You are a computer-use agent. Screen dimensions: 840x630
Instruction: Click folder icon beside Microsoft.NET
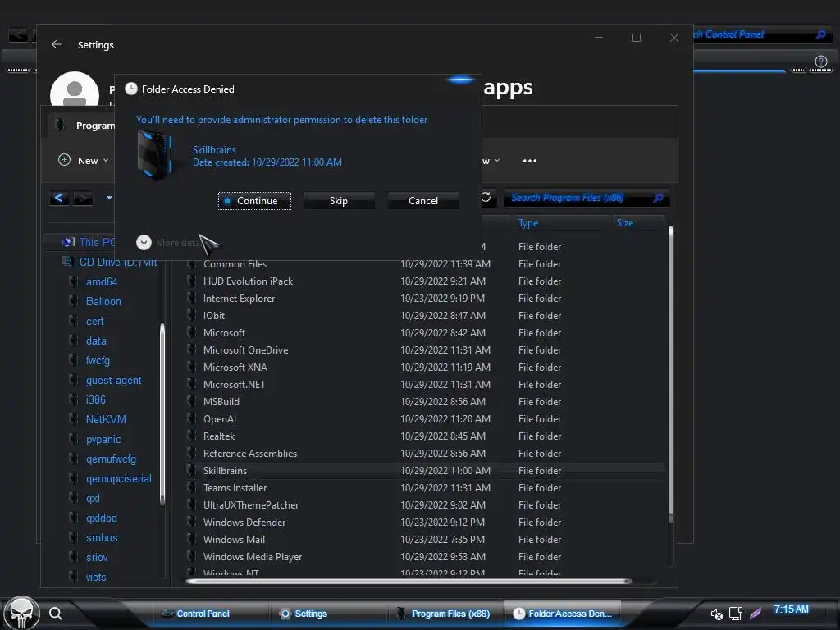pos(191,384)
